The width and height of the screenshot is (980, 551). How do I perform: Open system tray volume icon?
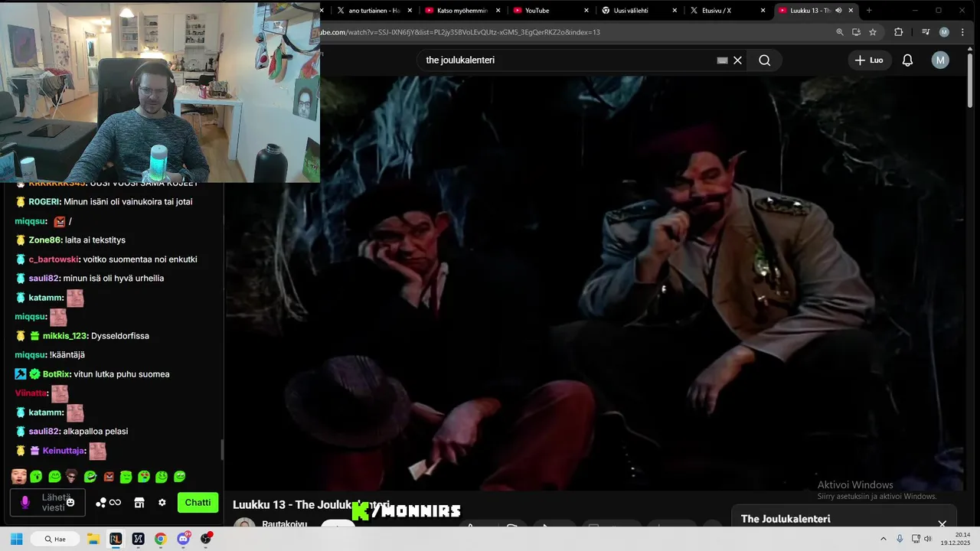(x=928, y=539)
